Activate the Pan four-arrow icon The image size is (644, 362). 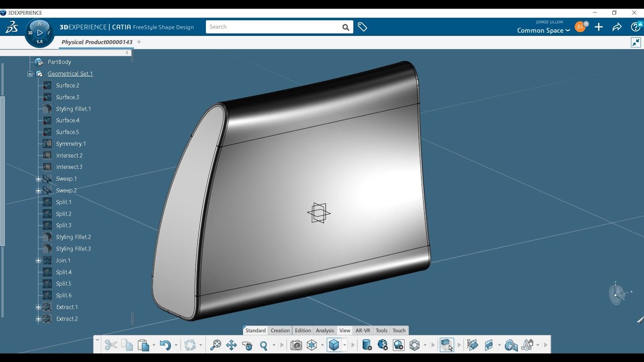point(231,345)
